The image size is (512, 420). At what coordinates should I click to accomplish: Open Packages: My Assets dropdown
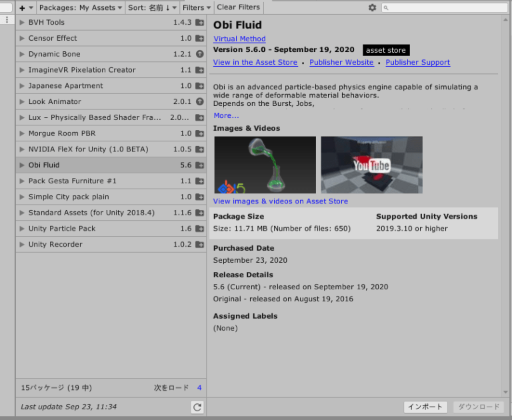[x=81, y=7]
